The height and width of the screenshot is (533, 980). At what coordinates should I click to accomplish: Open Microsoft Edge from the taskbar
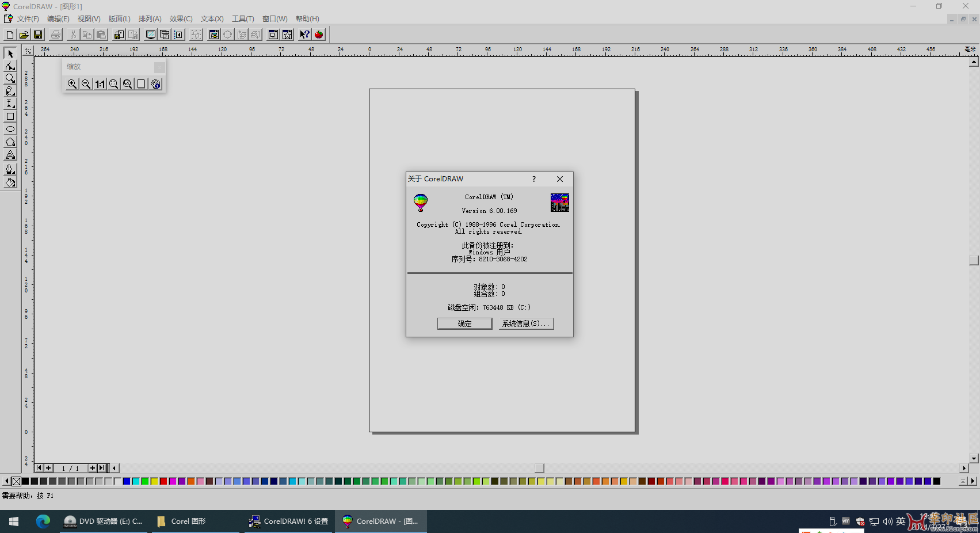click(43, 521)
